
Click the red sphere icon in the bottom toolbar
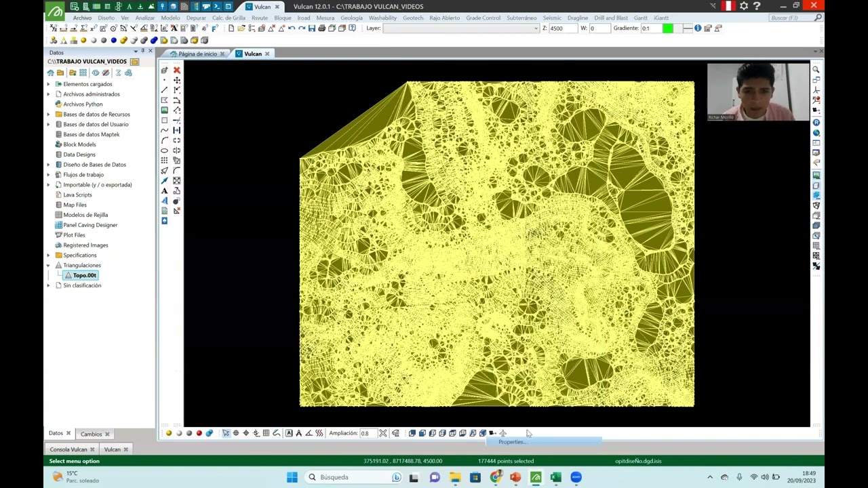[x=199, y=433]
